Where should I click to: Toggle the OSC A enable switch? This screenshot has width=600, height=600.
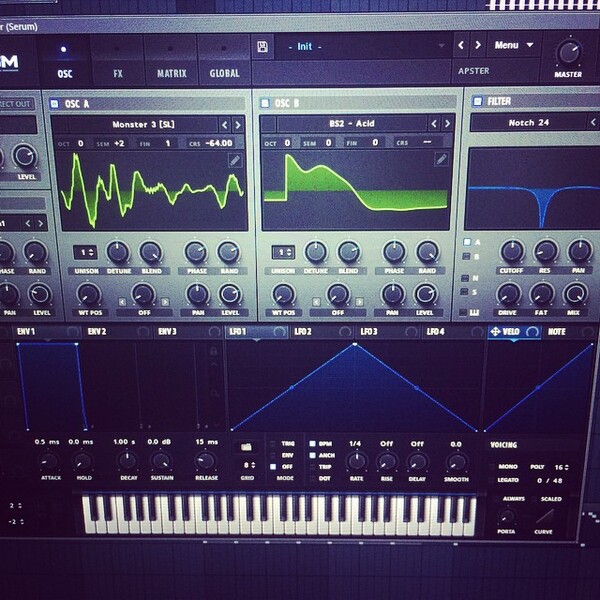pyautogui.click(x=54, y=103)
